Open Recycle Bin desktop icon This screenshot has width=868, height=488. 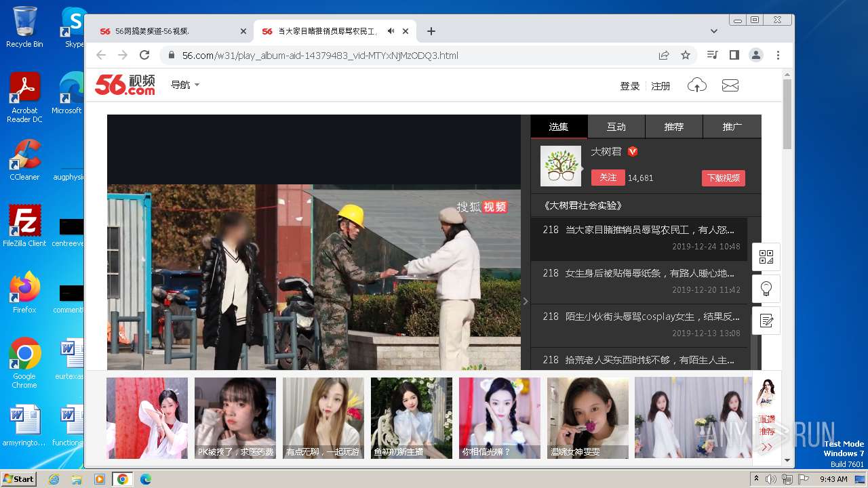coord(24,27)
